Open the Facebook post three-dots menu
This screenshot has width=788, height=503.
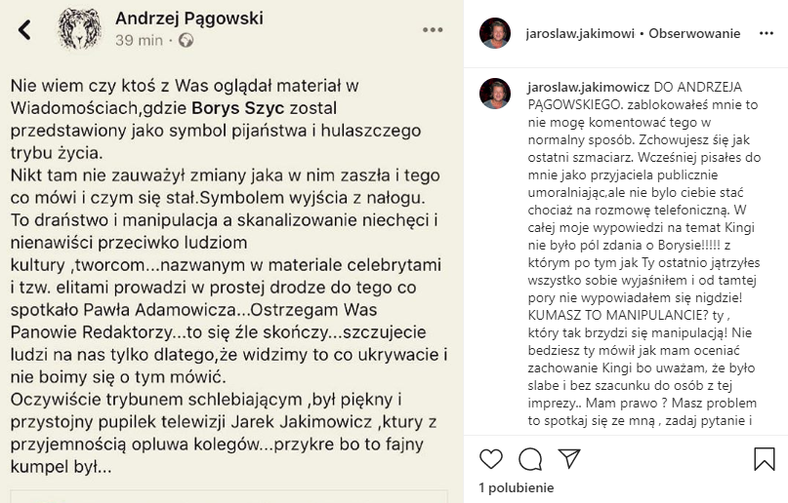433,29
